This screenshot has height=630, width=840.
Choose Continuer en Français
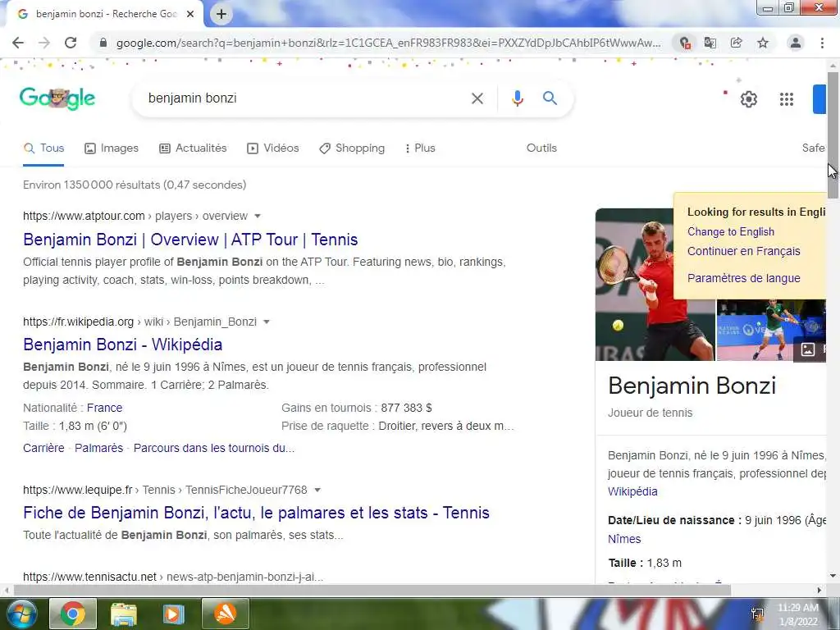[743, 251]
